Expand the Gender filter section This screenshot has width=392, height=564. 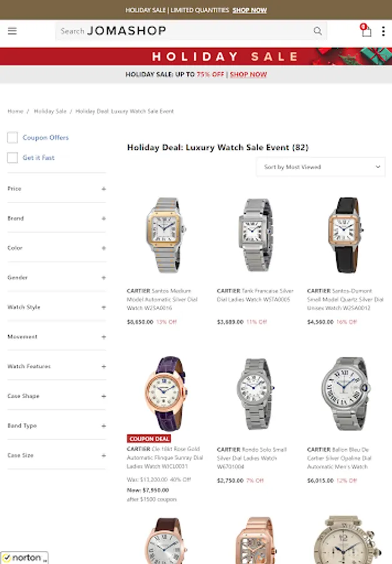click(x=57, y=278)
